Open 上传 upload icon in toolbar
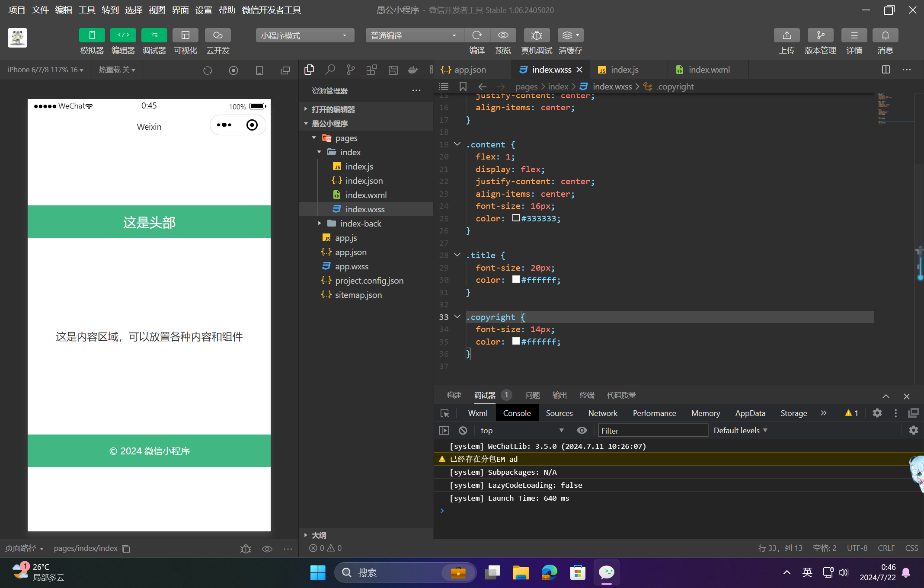This screenshot has height=588, width=924. (x=787, y=35)
